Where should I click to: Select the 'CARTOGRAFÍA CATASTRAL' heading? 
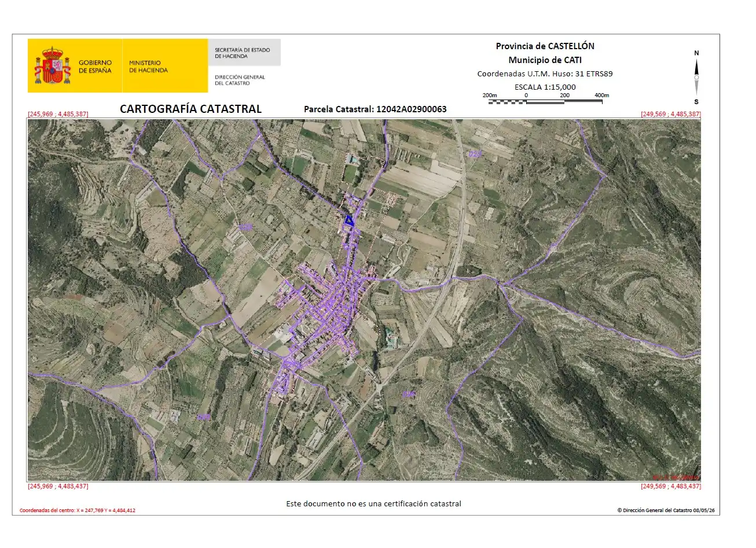tap(190, 109)
